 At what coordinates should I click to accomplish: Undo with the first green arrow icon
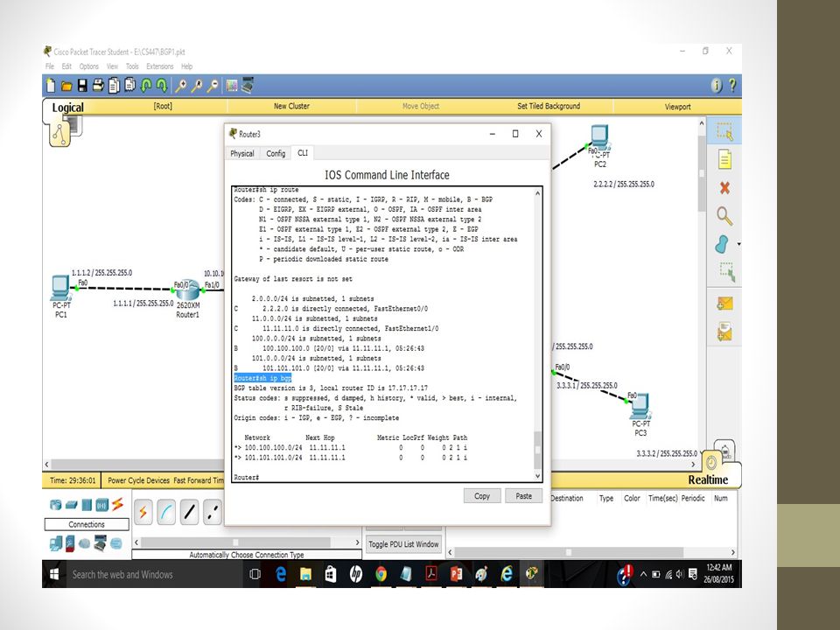tap(145, 86)
